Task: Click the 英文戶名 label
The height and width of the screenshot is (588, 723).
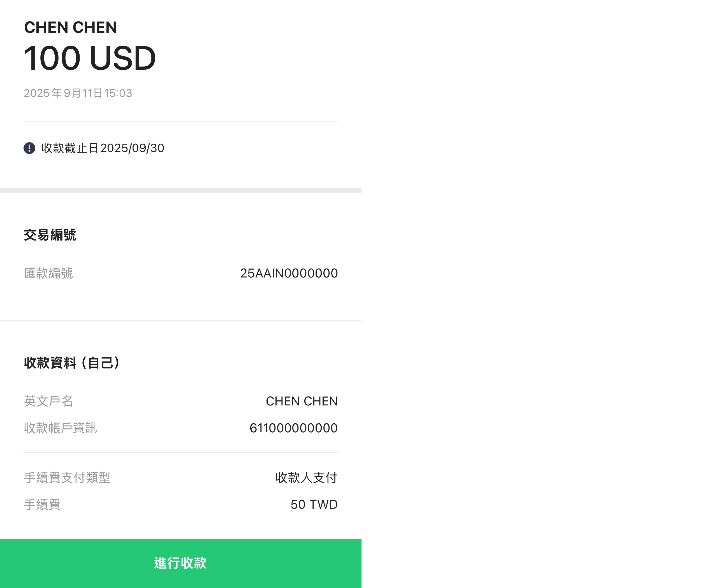Action: pyautogui.click(x=48, y=401)
